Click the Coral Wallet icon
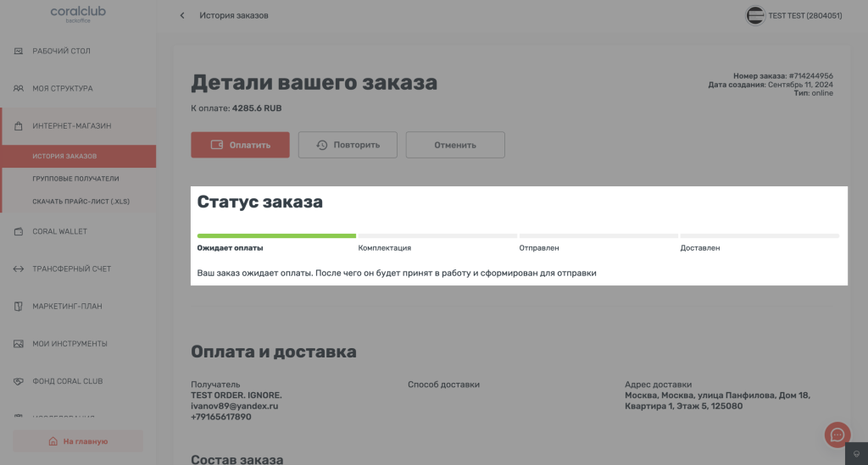 click(x=18, y=231)
